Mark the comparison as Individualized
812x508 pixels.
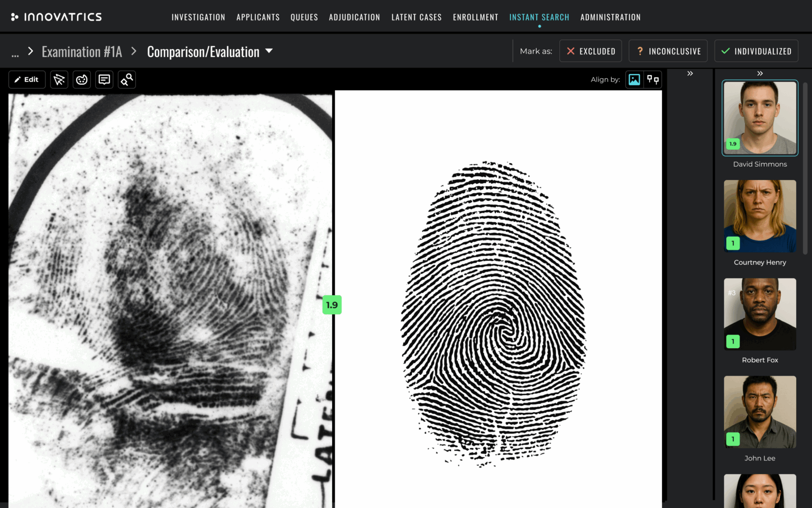(x=756, y=51)
